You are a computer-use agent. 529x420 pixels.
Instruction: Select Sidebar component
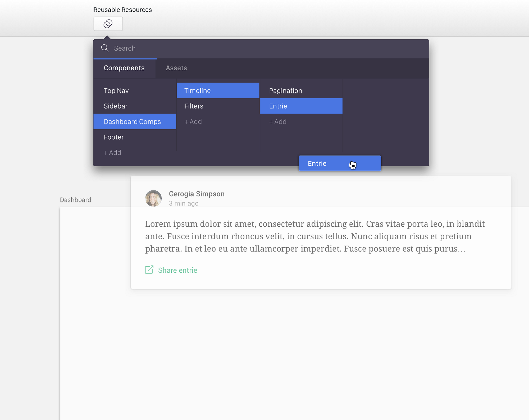(x=116, y=106)
